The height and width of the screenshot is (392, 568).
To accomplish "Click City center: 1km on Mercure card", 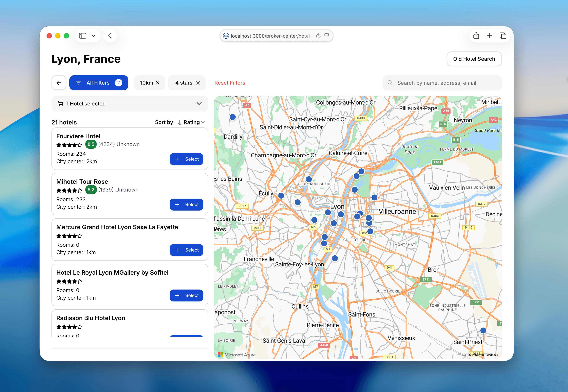I will point(76,252).
